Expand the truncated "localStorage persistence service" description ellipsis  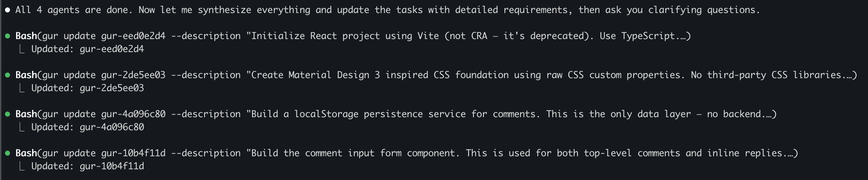pos(768,115)
